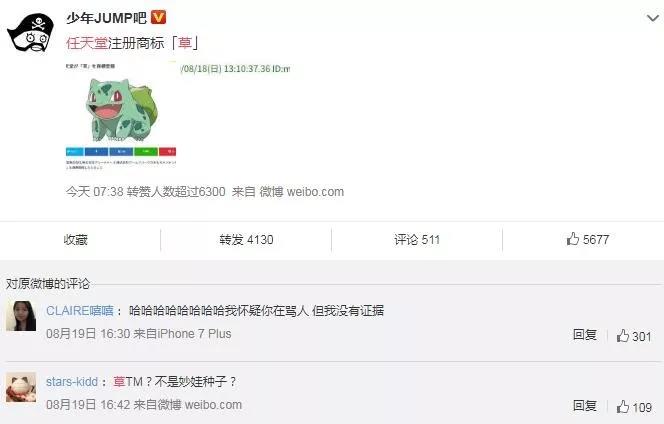Open CLAIRE嘻嘻 username link
664x424 pixels.
(80, 310)
